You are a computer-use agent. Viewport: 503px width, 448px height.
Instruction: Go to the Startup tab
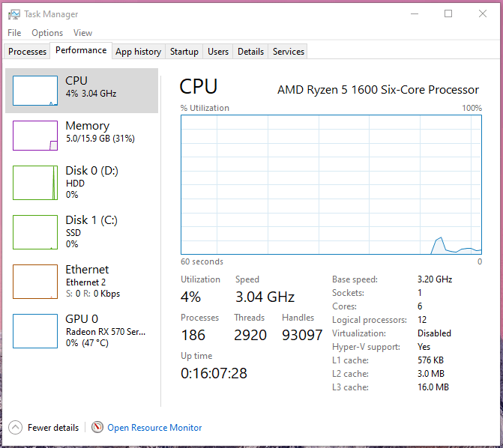pyautogui.click(x=184, y=52)
